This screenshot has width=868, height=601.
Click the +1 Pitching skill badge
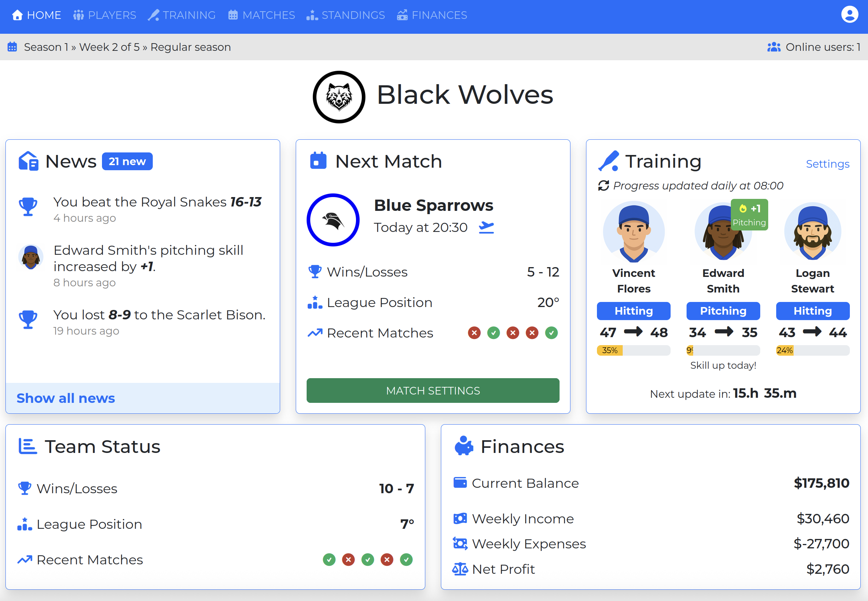[x=749, y=214]
